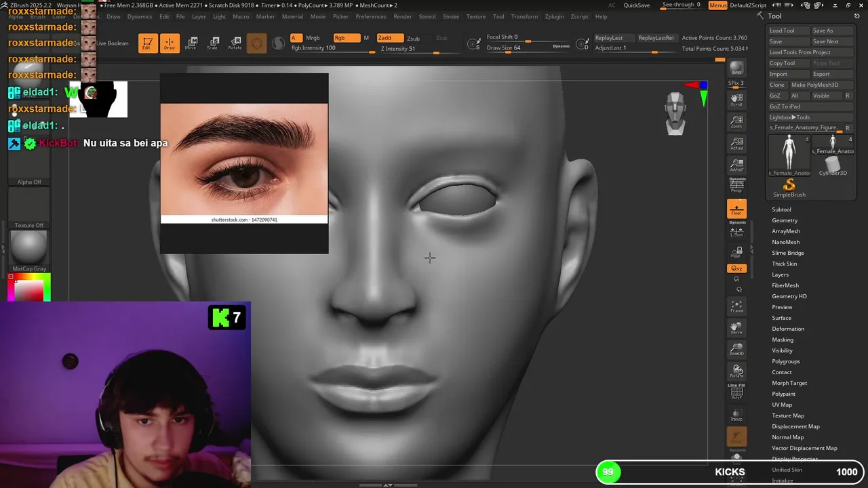This screenshot has height=488, width=868.
Task: Toggle L.Sym local symmetry
Action: tap(736, 230)
